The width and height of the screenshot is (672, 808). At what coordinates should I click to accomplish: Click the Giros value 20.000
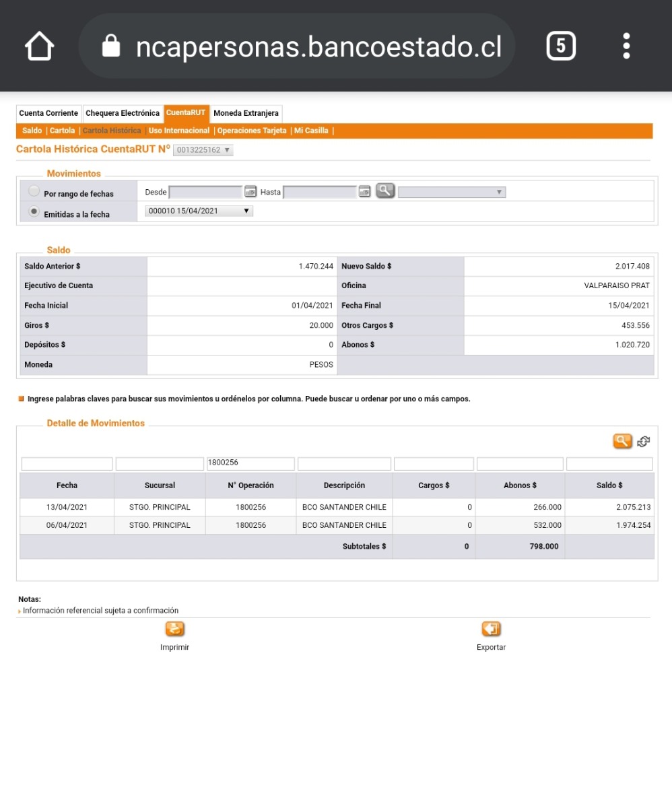tap(321, 325)
